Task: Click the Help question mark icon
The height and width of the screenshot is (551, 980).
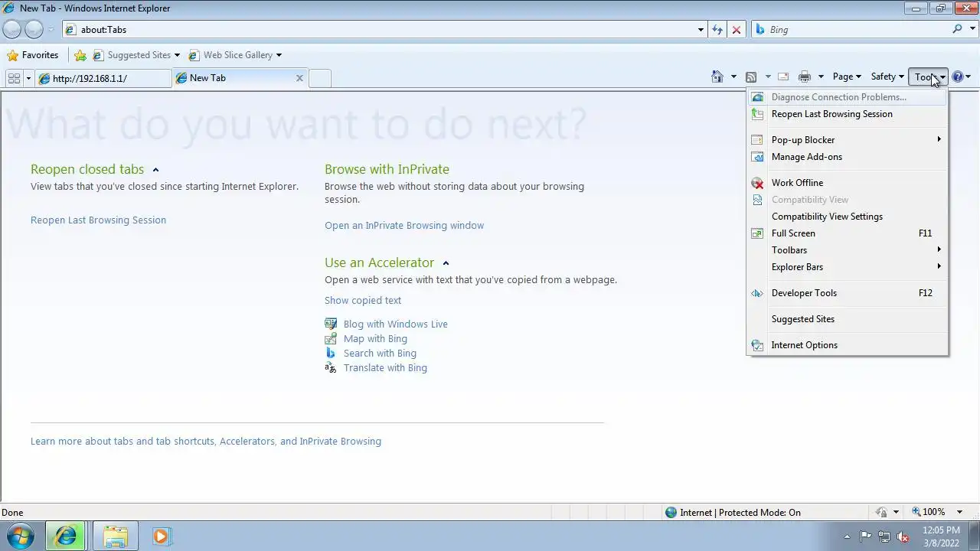Action: click(x=957, y=77)
